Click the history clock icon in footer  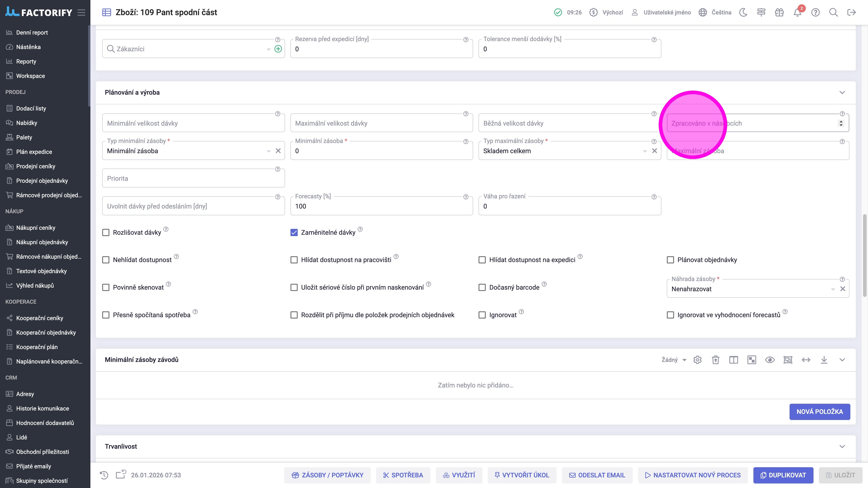[x=104, y=475]
